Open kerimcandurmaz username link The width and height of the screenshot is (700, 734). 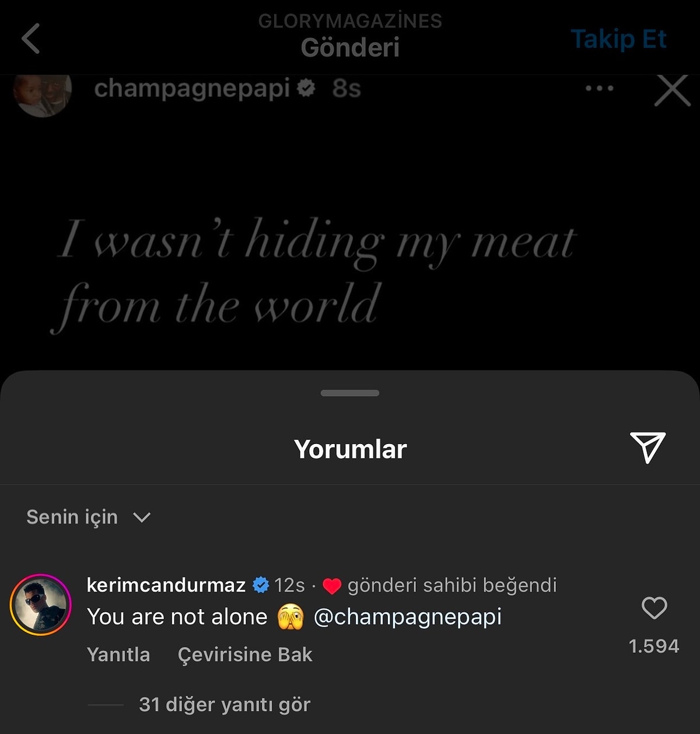[166, 585]
